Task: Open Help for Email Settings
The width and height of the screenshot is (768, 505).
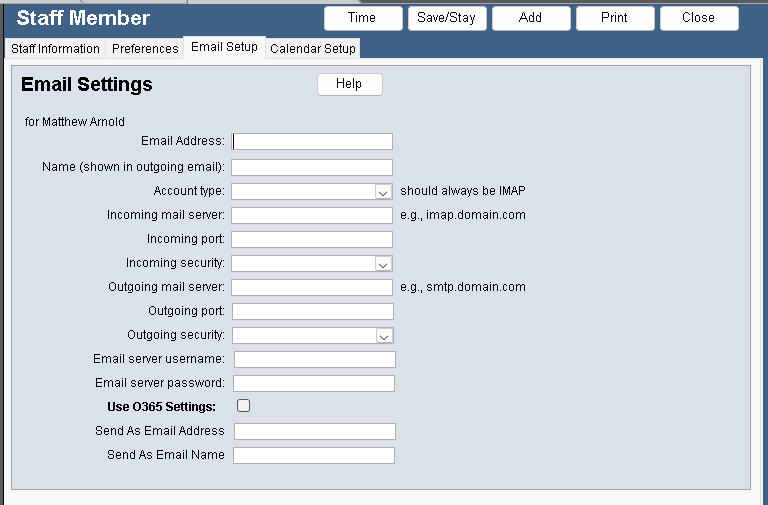Action: pos(349,84)
